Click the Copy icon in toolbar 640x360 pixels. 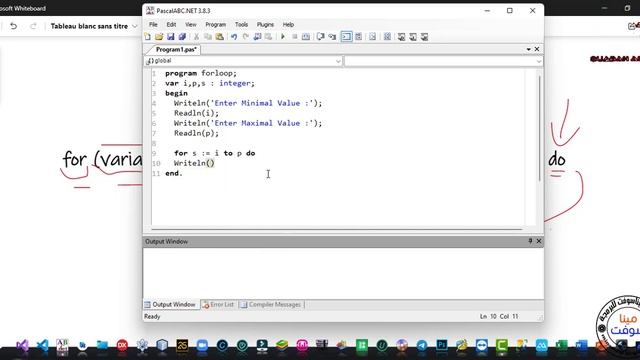pyautogui.click(x=208, y=37)
